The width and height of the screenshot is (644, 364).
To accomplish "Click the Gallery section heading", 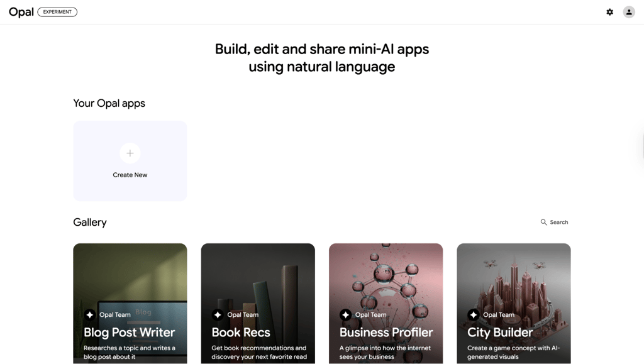I will click(90, 223).
